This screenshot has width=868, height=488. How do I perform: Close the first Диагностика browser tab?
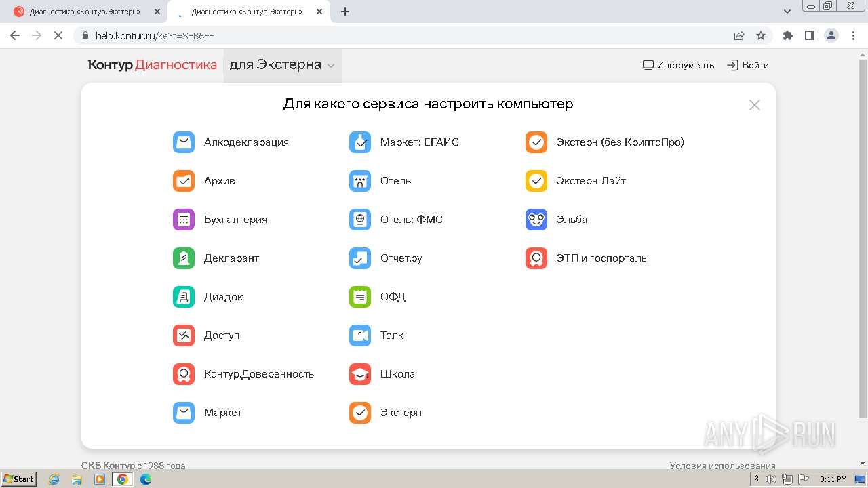pyautogui.click(x=157, y=12)
